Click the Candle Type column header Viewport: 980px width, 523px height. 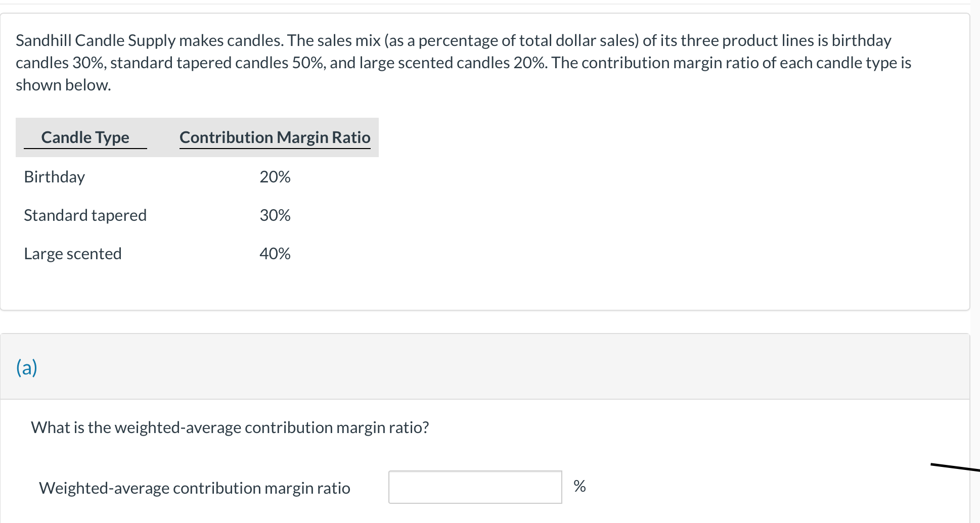point(85,137)
